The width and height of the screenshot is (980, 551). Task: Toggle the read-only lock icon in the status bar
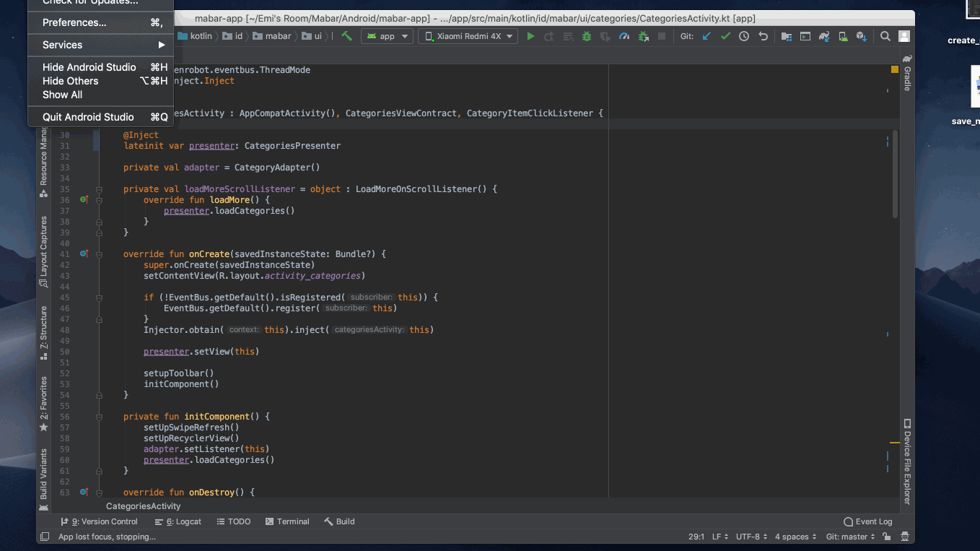(886, 537)
